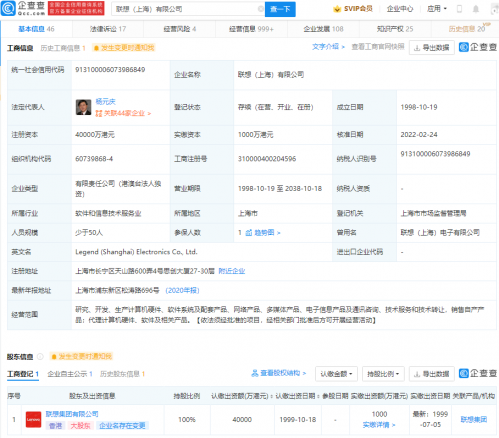Click the 查一下 search button
The image size is (499, 438).
pyautogui.click(x=280, y=9)
